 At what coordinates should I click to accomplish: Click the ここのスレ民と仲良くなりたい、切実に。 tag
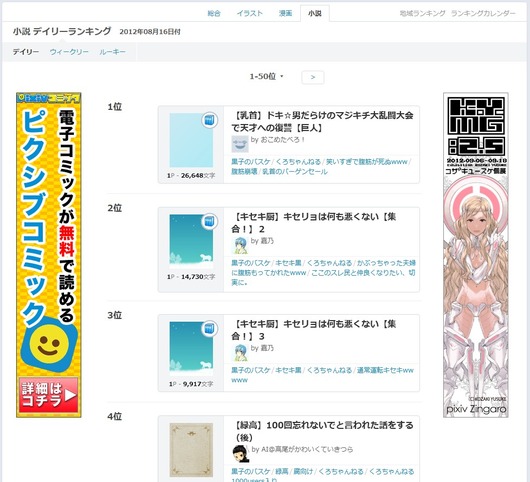pos(323,277)
